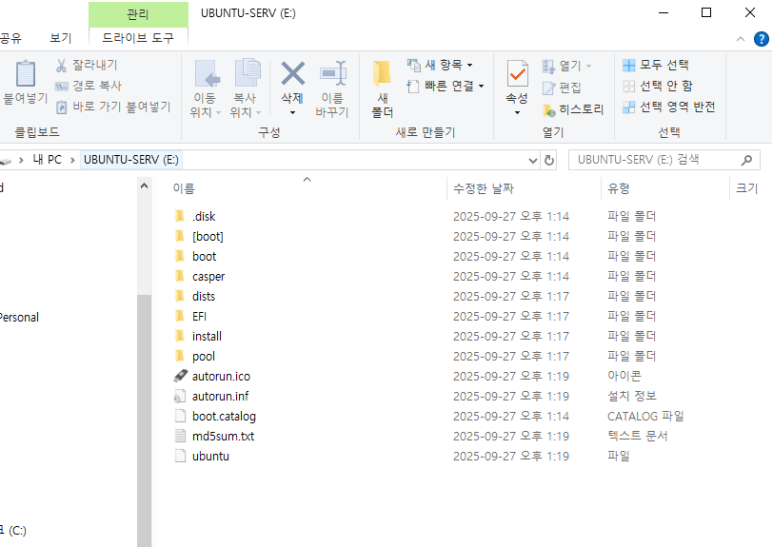Select the ubuntu file
Image resolution: width=773 pixels, height=547 pixels.
pyautogui.click(x=211, y=456)
